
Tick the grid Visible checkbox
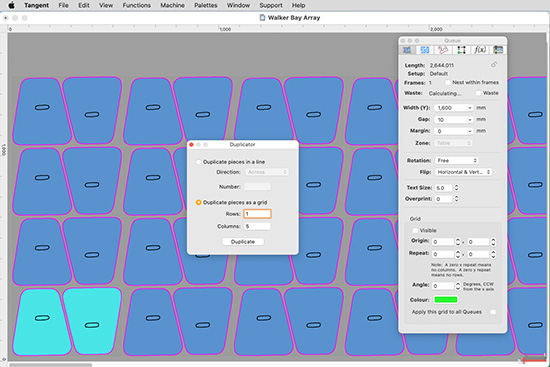pyautogui.click(x=415, y=230)
